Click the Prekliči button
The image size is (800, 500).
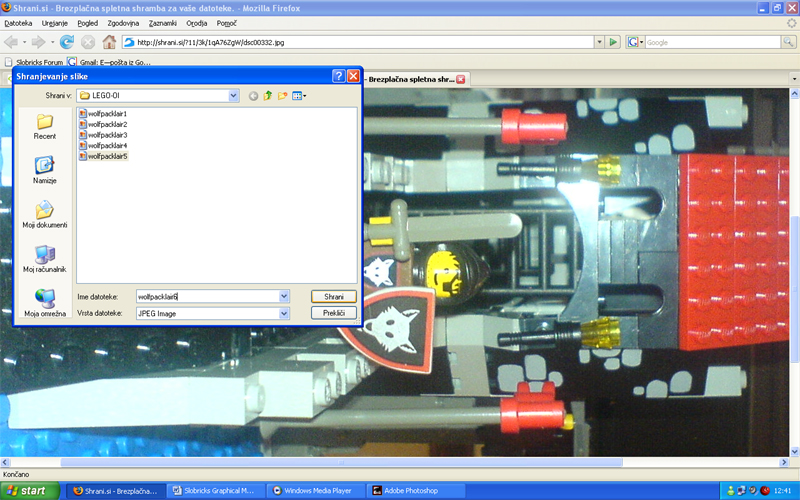pos(334,313)
